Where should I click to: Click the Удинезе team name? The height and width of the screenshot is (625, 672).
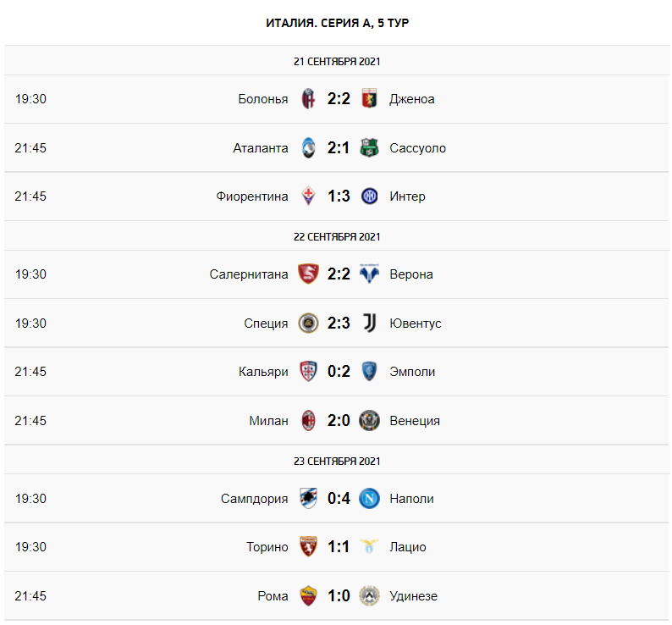413,596
